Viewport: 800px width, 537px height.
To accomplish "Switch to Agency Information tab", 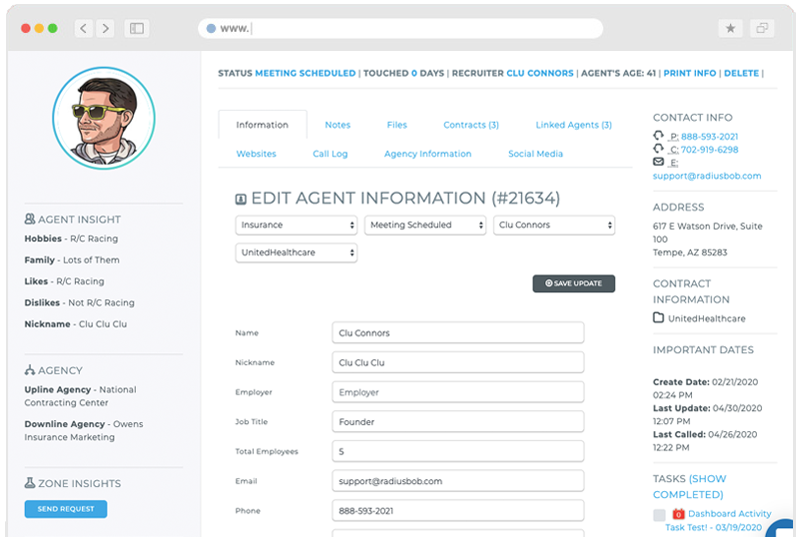I will (428, 154).
